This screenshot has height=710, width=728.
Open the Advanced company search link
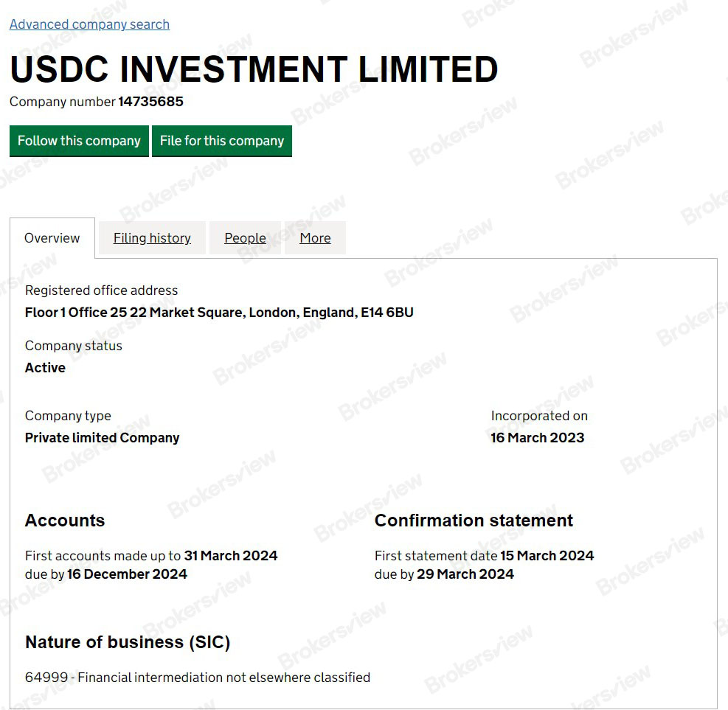point(89,24)
